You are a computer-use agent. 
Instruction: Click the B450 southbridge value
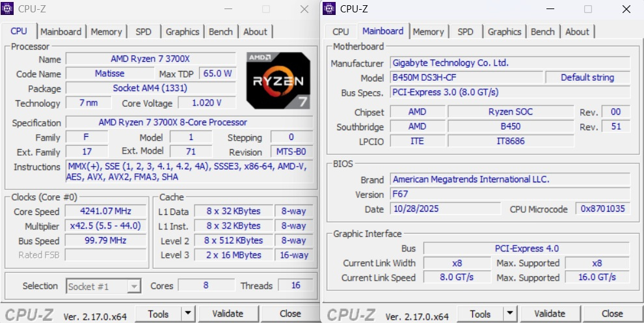point(511,126)
